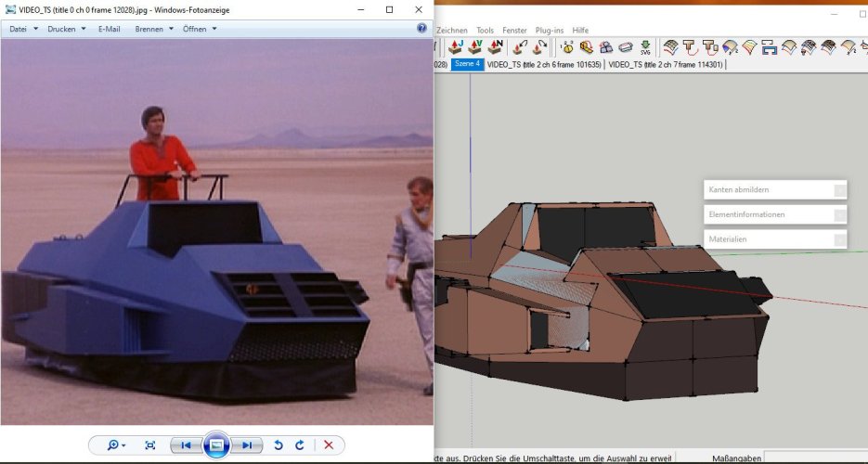Click the brown 3D model in SketchUp viewport

603,302
